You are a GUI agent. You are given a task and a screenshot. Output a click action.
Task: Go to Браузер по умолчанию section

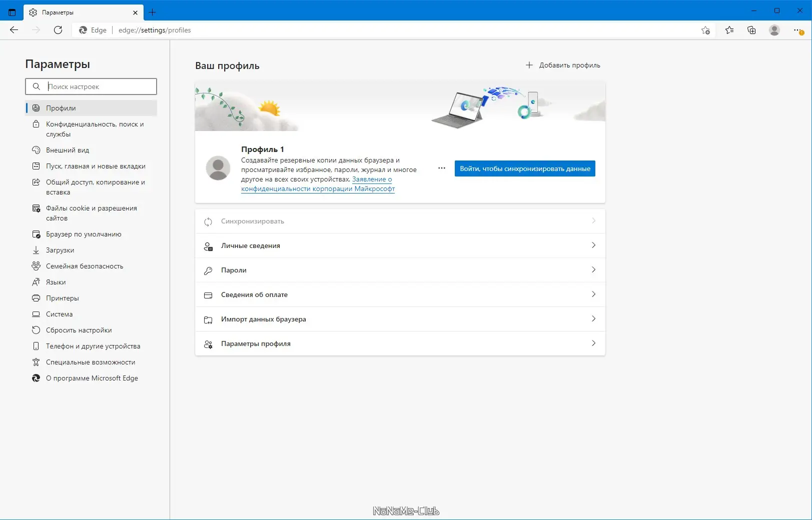tap(91, 234)
